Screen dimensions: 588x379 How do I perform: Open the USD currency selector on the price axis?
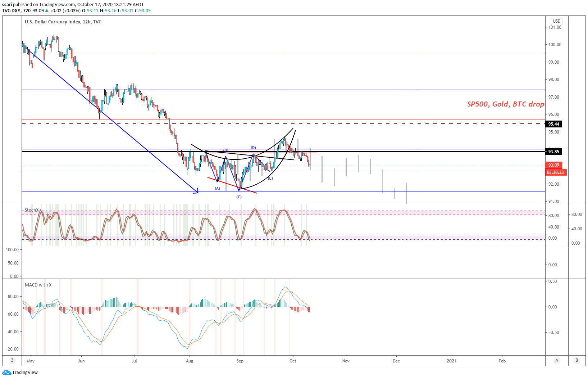556,21
